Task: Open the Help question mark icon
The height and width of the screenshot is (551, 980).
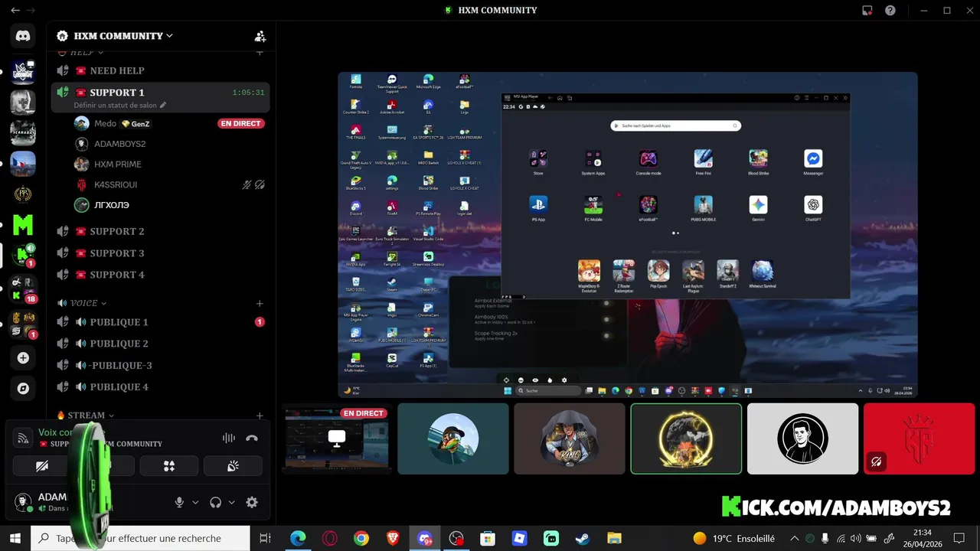Action: 890,11
